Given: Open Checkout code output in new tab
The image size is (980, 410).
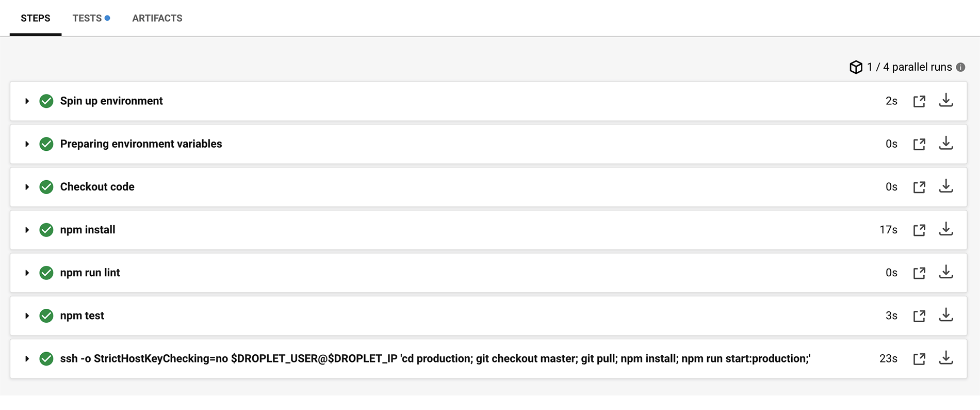Looking at the screenshot, I should pos(919,187).
